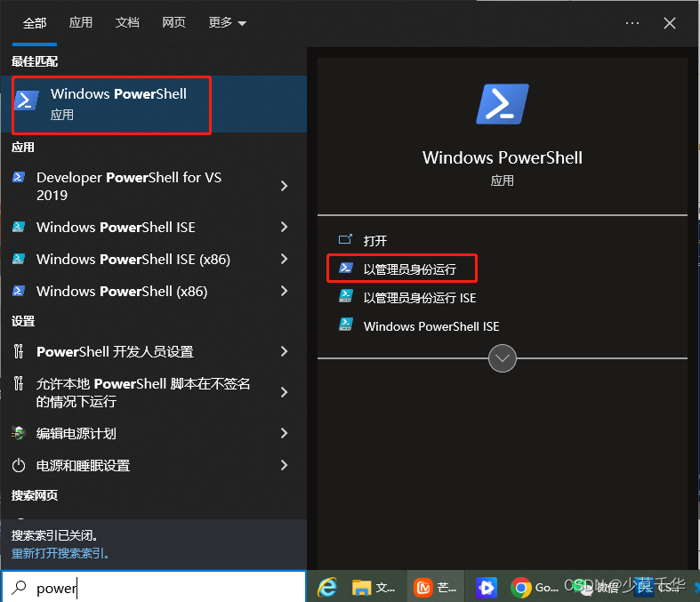This screenshot has width=700, height=602.
Task: Click 重新打开搜索索引 link
Action: click(60, 553)
